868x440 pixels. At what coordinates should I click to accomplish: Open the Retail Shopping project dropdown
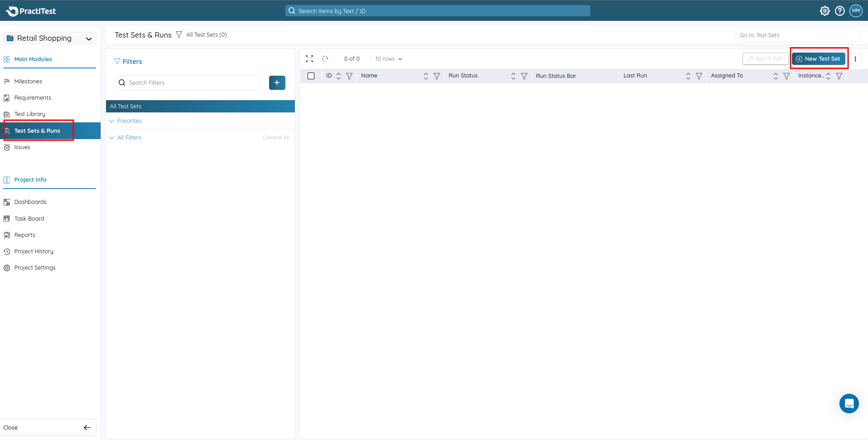[49, 39]
